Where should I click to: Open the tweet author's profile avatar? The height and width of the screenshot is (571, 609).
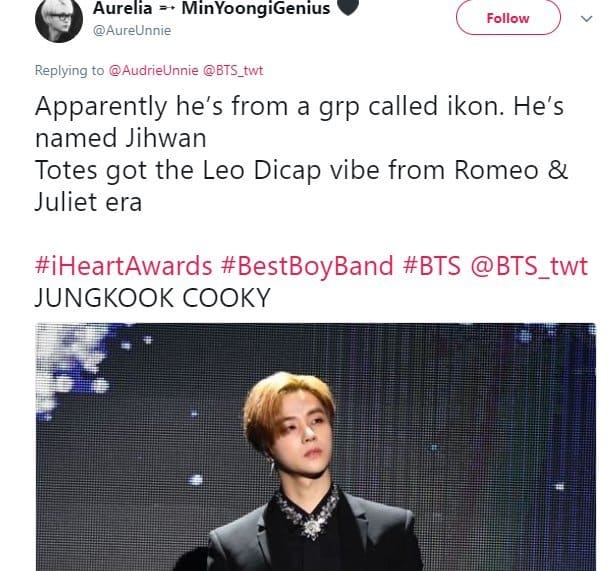pos(57,19)
